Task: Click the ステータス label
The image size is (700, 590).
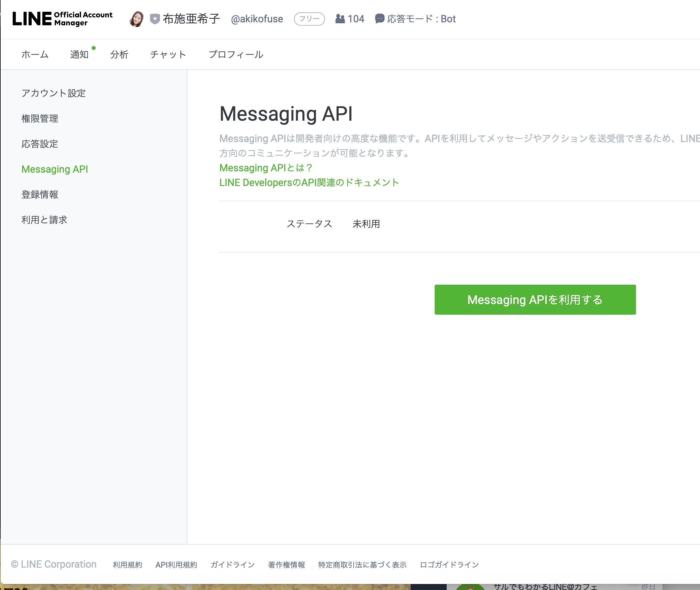Action: pyautogui.click(x=309, y=224)
